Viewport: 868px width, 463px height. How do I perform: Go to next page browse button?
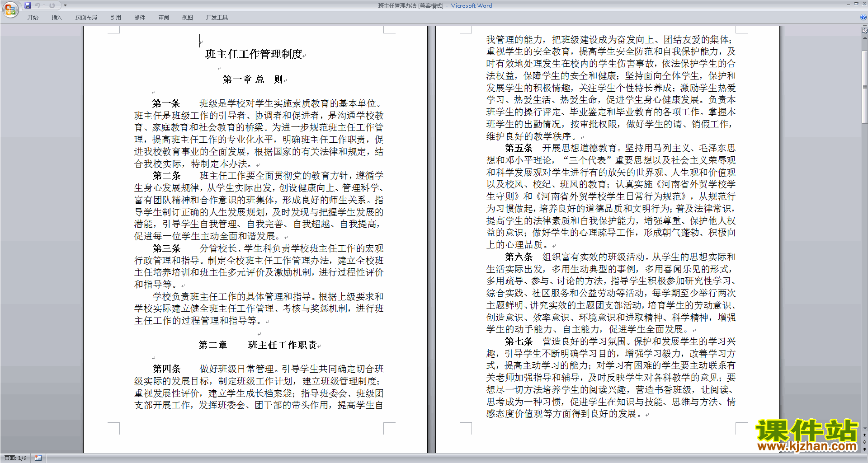point(865,449)
